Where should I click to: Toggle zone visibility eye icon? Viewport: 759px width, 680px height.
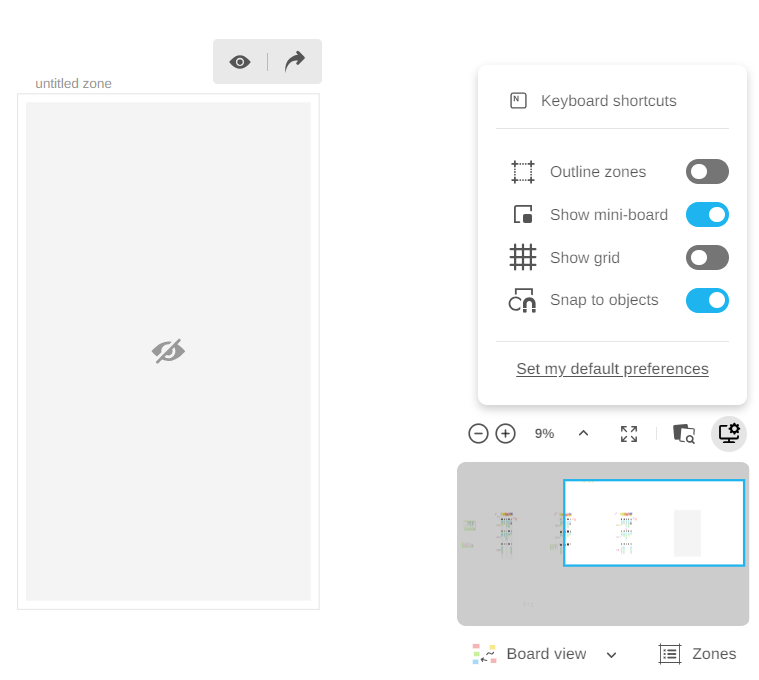coord(240,62)
